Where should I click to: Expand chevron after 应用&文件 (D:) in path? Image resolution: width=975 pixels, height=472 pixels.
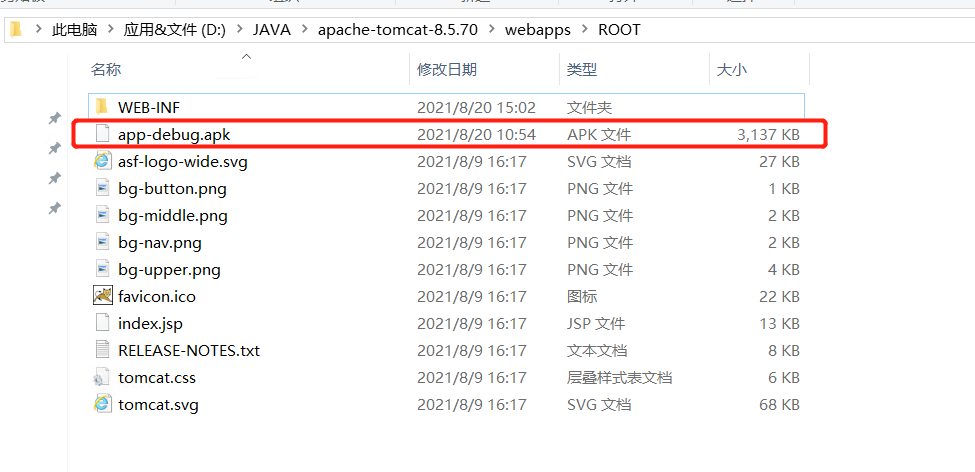240,30
